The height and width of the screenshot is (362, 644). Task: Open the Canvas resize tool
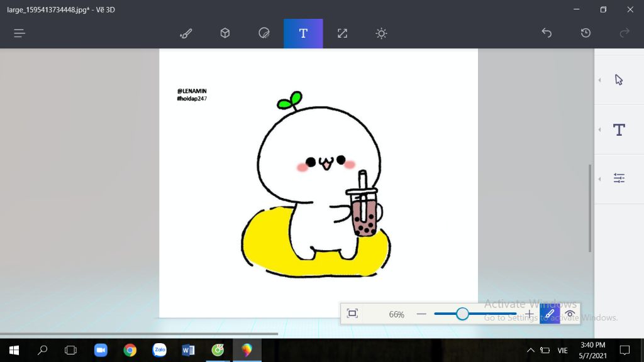(x=342, y=33)
